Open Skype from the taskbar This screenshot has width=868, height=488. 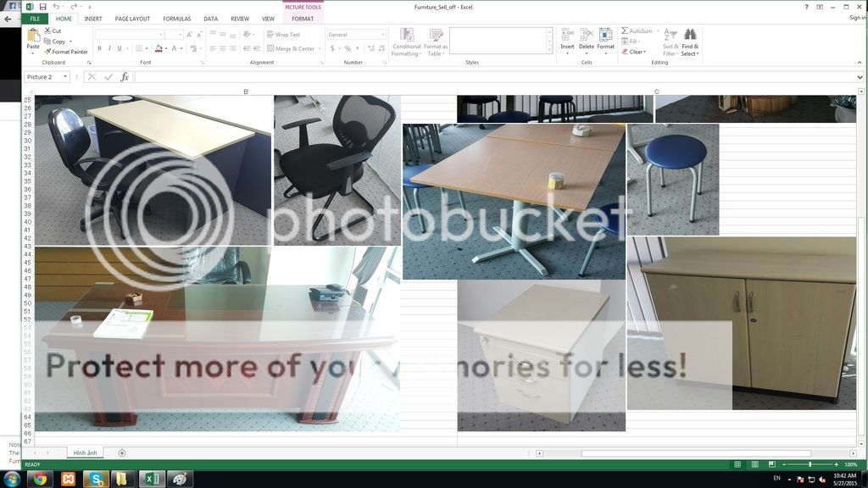96,479
